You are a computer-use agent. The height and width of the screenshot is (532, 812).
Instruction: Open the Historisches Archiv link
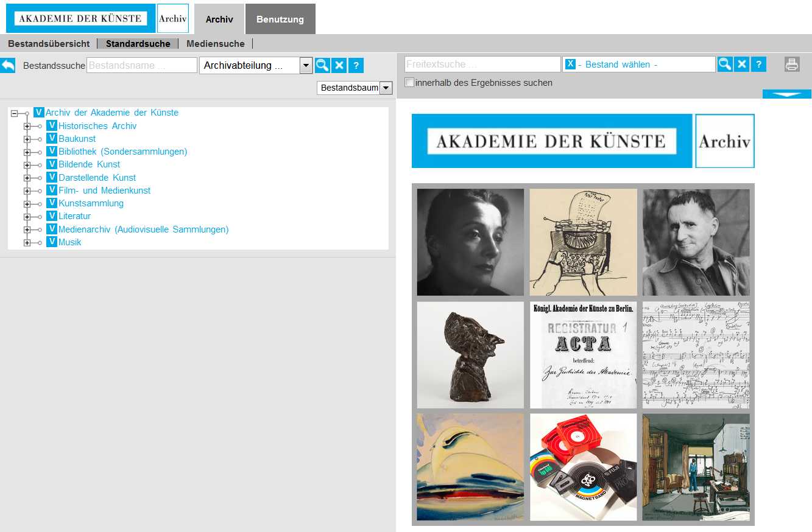(x=97, y=126)
